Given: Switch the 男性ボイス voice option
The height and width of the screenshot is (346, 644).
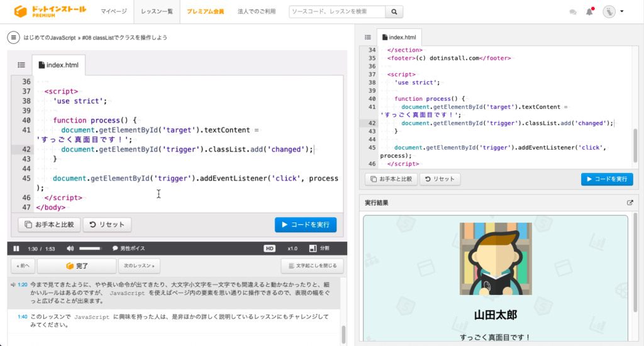Looking at the screenshot, I should pos(128,248).
